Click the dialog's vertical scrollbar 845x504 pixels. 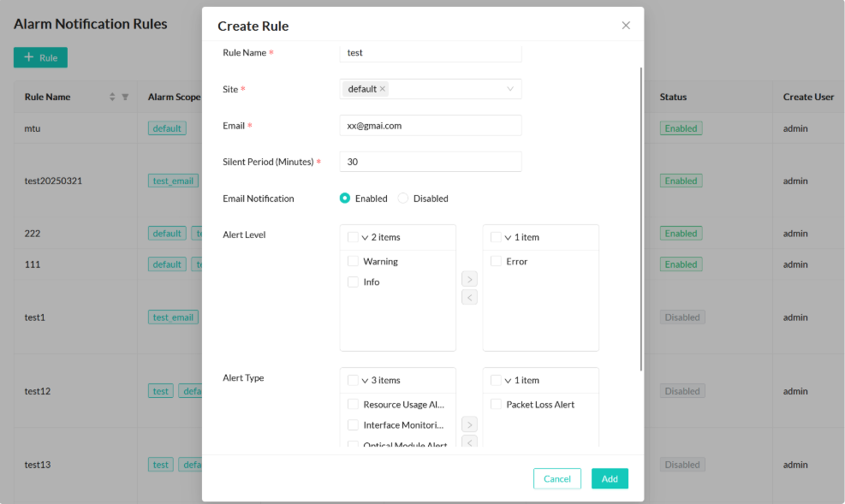641,214
